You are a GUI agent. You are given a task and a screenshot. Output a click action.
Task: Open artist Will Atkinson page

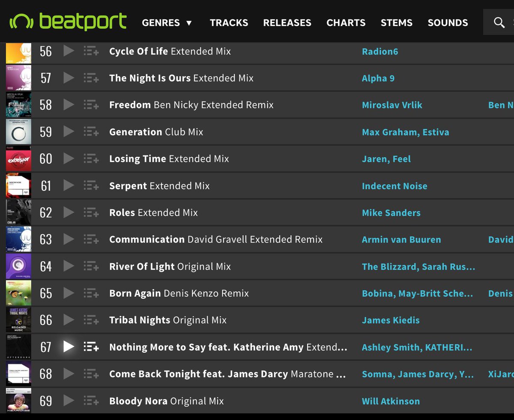391,401
